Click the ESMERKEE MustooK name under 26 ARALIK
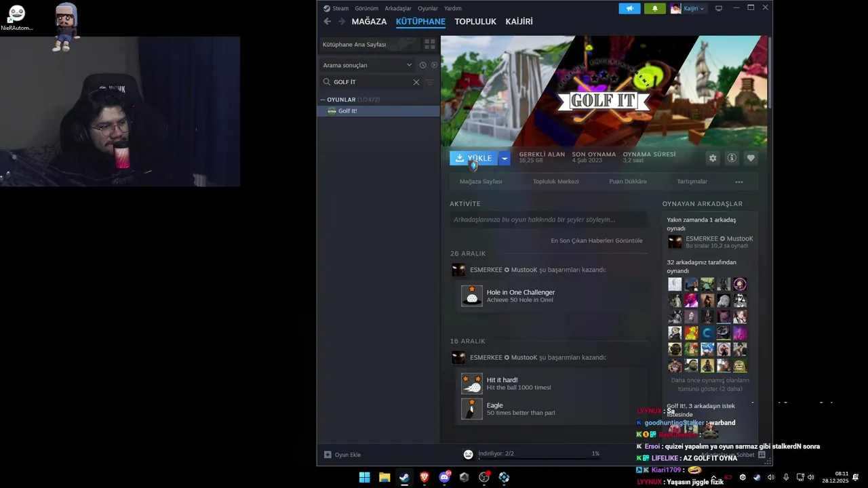This screenshot has height=488, width=868. (x=504, y=270)
